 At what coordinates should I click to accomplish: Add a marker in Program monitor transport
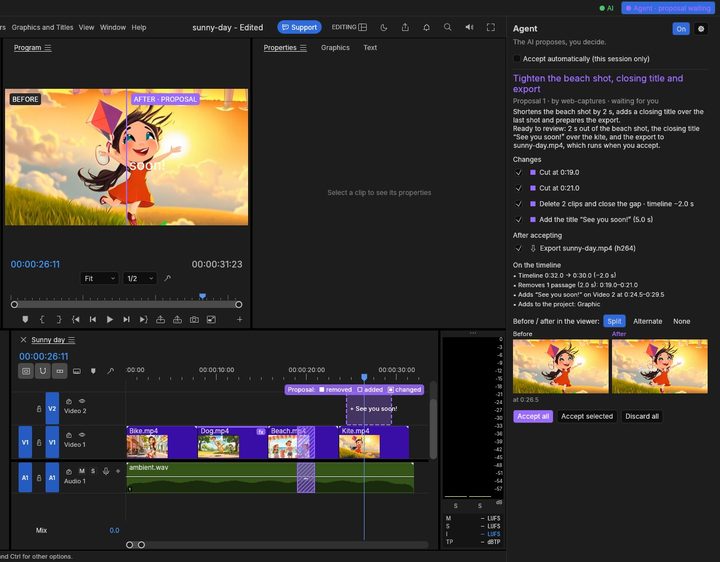(x=25, y=320)
